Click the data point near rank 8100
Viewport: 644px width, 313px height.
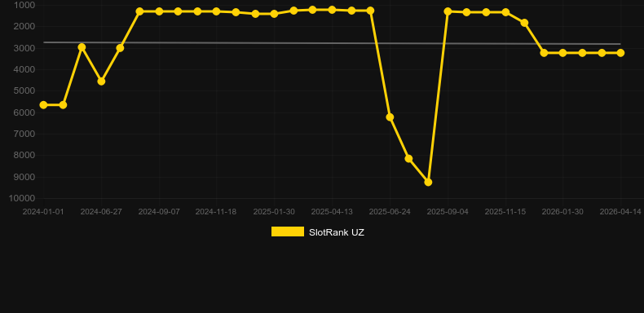click(x=408, y=159)
